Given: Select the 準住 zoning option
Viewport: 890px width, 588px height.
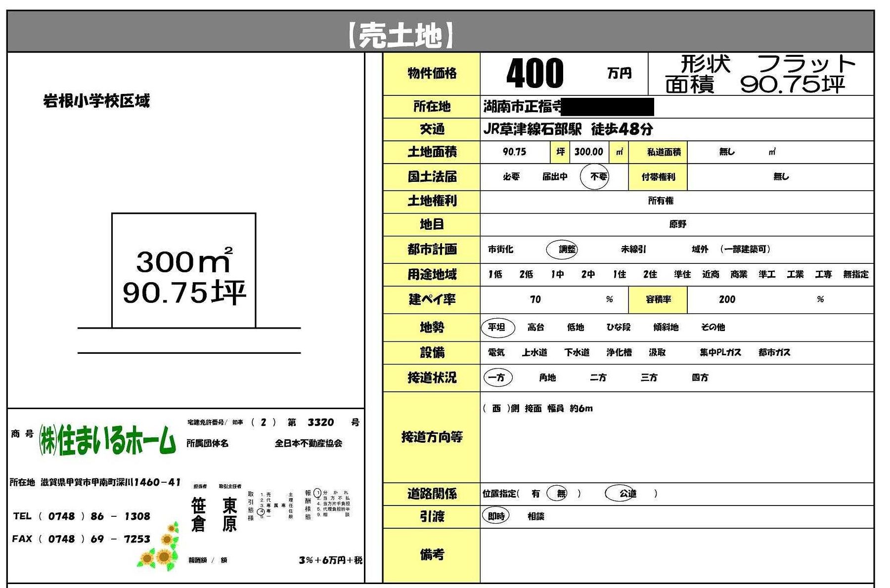Looking at the screenshot, I should (682, 274).
